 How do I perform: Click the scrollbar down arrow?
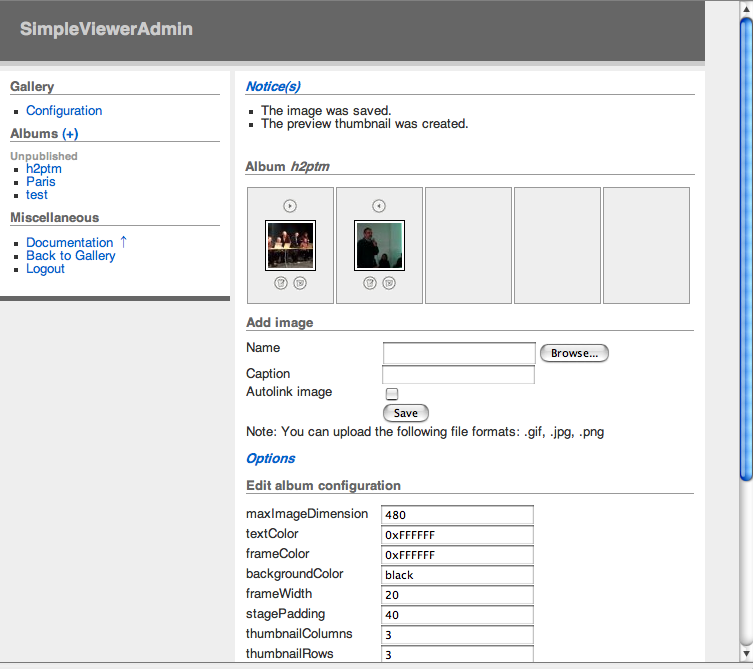(x=746, y=654)
